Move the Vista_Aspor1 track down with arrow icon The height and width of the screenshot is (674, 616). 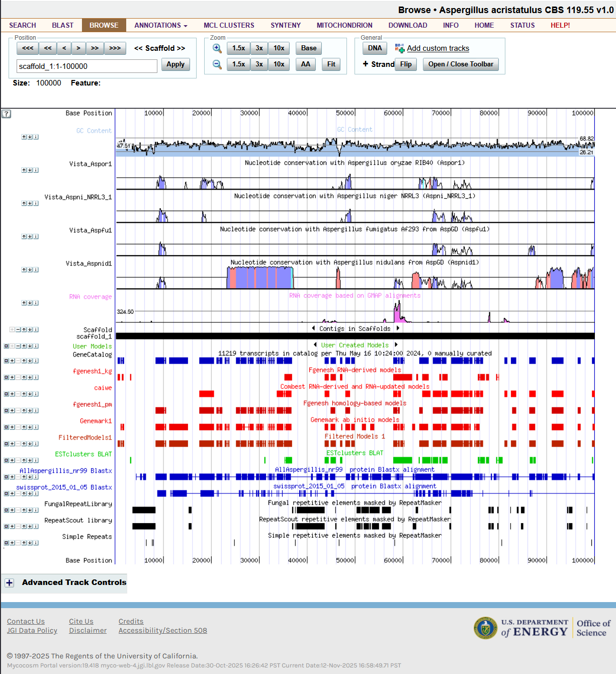point(30,170)
